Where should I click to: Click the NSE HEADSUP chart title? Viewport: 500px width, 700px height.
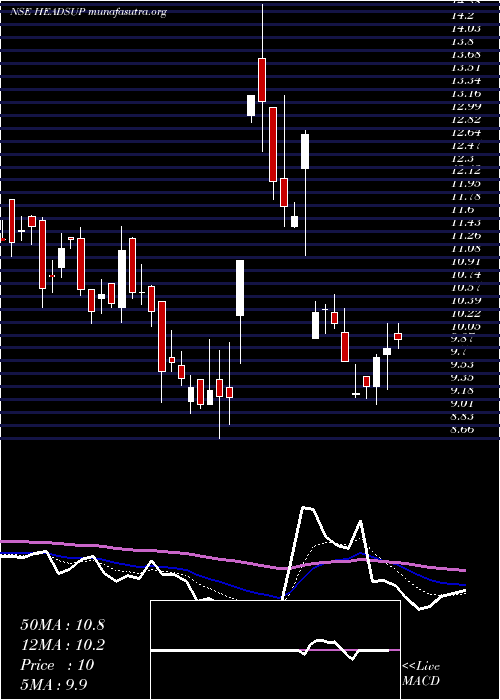[x=88, y=12]
